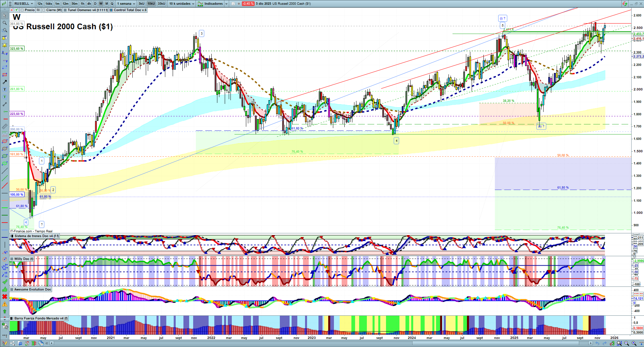The width and height of the screenshot is (644, 347).
Task: Select the red rectangle drawing tool
Action: click(5, 75)
